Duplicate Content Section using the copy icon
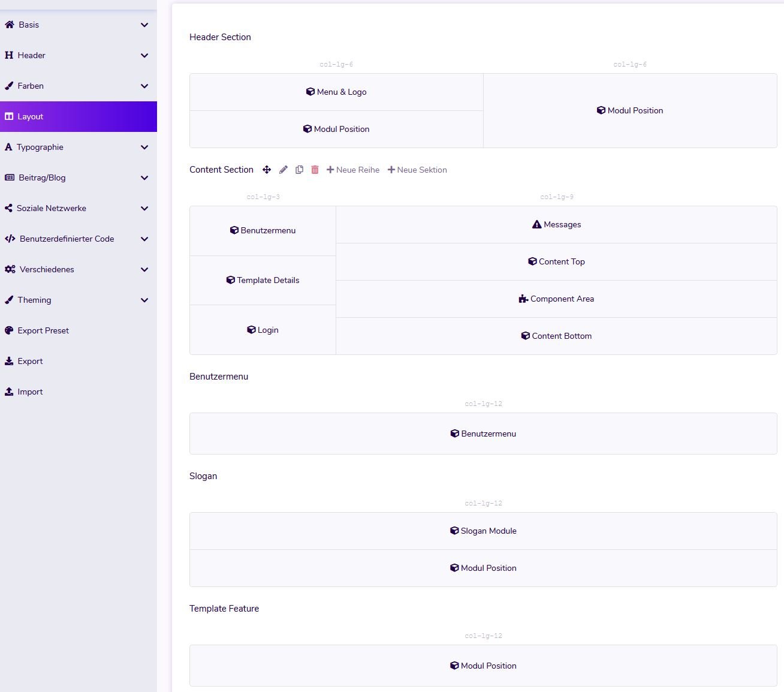 (x=299, y=170)
